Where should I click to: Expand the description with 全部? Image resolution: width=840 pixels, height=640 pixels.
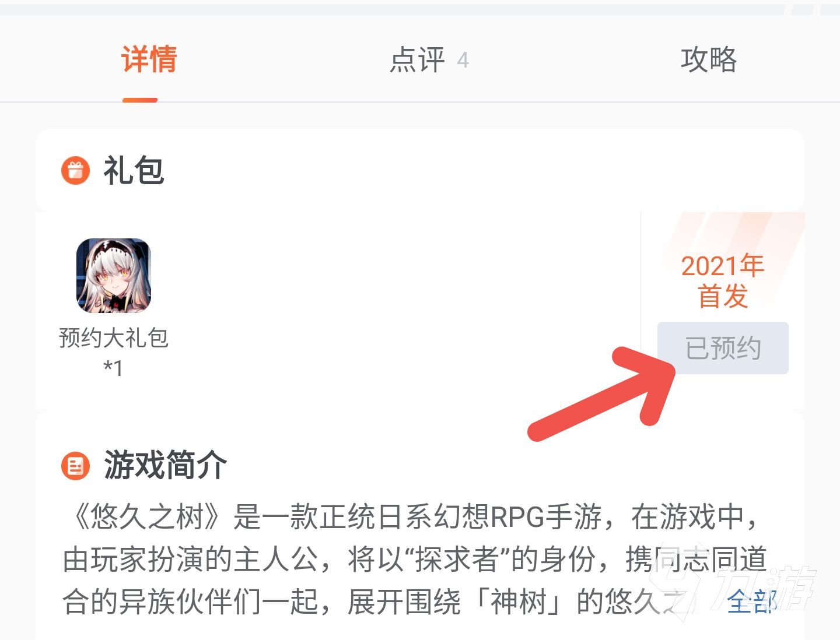coord(752,602)
